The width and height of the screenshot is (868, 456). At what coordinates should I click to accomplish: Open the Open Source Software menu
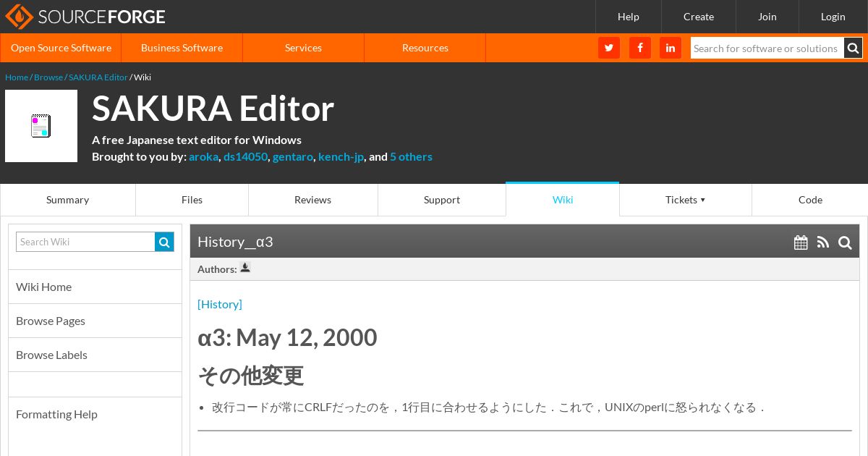[x=61, y=48]
